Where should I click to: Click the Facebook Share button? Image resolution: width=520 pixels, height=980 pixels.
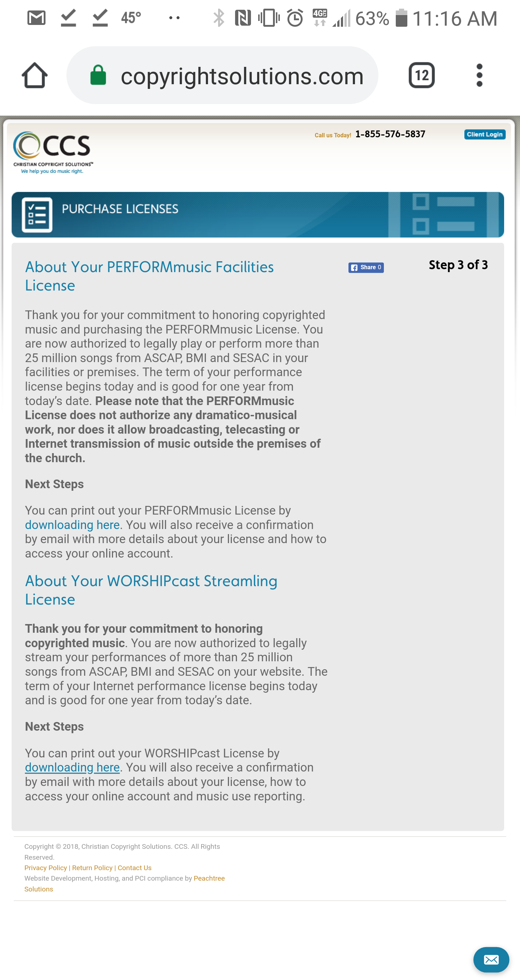tap(366, 267)
